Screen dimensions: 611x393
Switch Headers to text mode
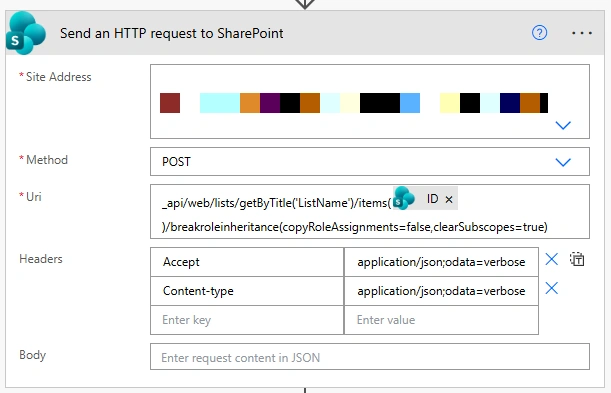coord(577,259)
